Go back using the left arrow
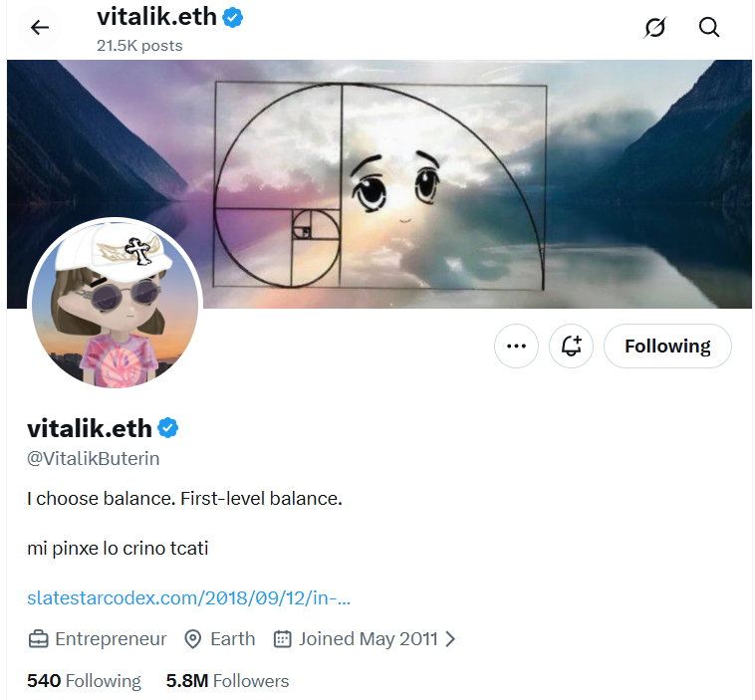 point(40,28)
